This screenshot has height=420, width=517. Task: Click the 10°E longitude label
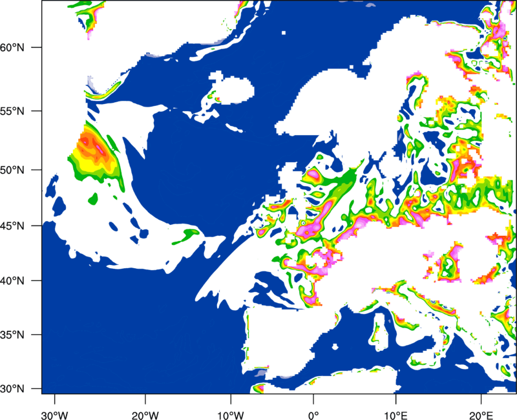point(396,415)
